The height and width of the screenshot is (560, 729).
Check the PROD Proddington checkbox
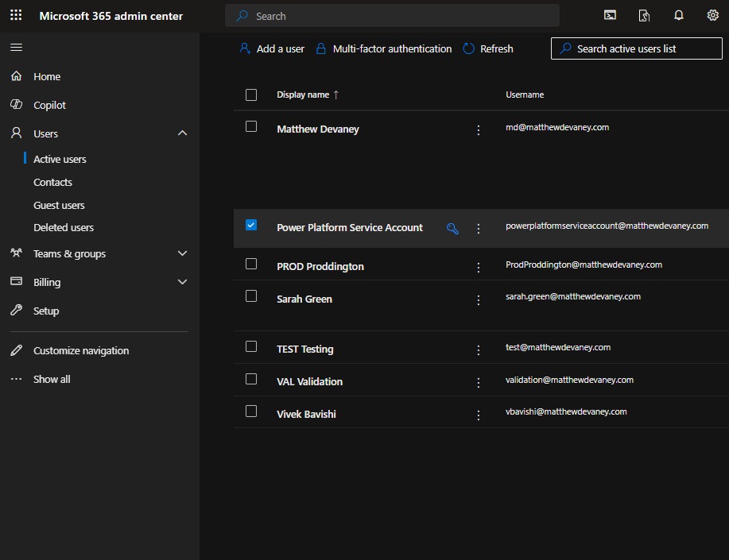pyautogui.click(x=251, y=264)
